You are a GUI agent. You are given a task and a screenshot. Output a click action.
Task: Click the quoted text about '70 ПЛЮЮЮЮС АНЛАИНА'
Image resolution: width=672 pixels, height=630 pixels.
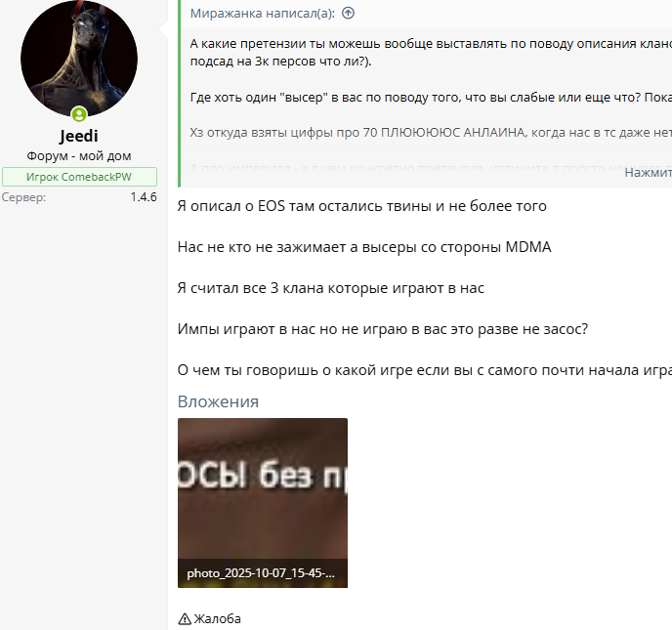(431, 133)
